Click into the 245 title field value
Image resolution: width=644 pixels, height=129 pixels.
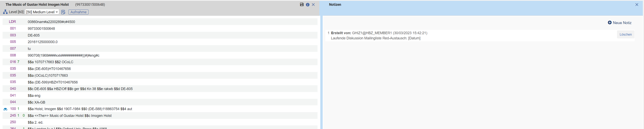(x=69, y=116)
